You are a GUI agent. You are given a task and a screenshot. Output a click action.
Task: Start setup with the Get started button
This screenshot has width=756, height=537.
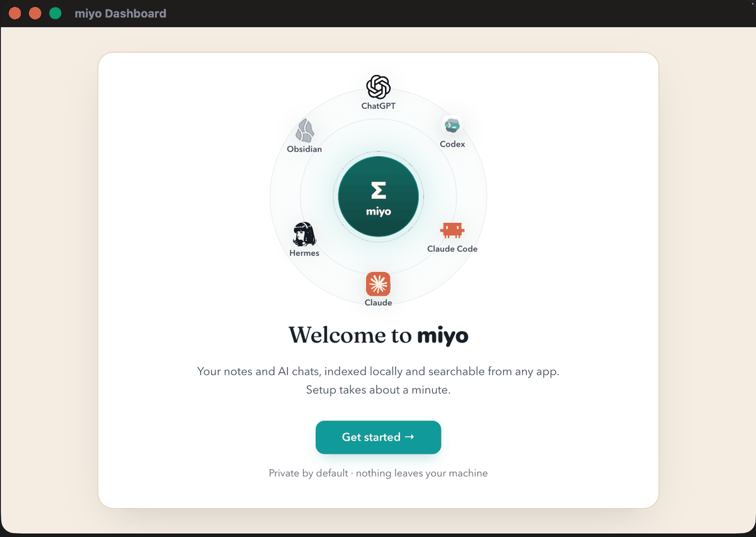point(378,437)
